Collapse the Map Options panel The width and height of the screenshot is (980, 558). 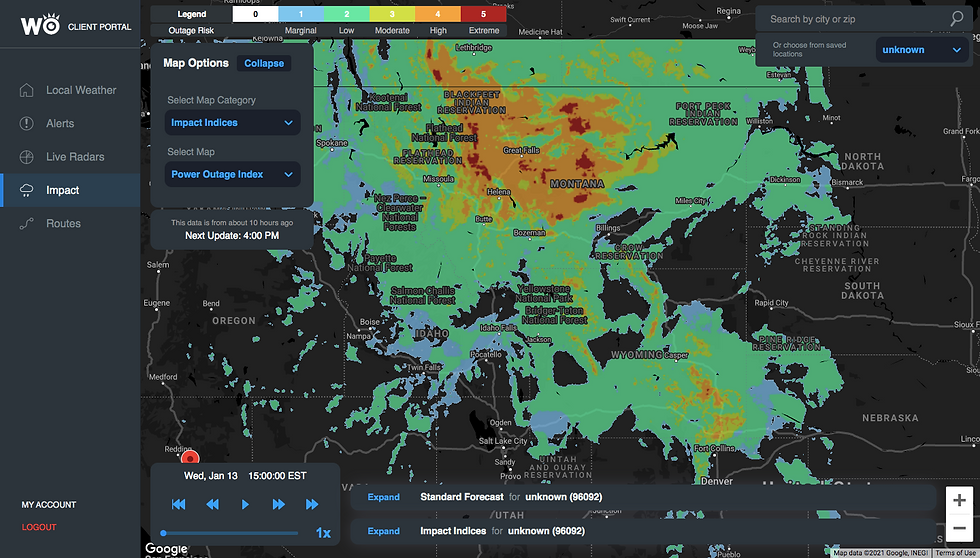coord(264,63)
